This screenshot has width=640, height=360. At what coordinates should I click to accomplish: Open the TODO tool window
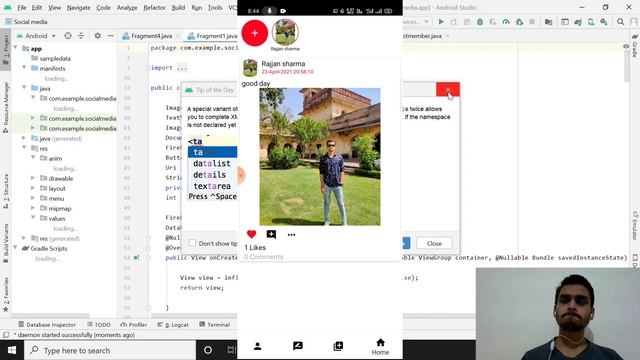pyautogui.click(x=99, y=324)
